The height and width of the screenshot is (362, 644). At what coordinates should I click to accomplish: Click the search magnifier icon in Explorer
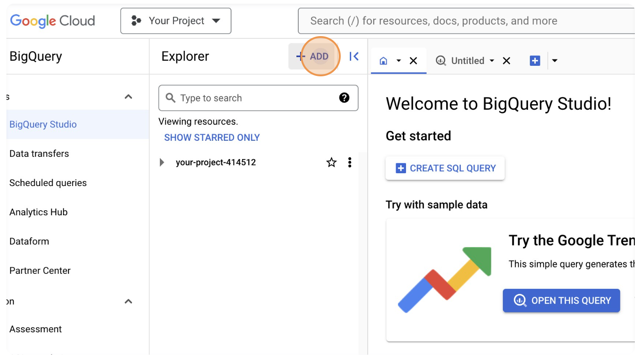(x=170, y=98)
